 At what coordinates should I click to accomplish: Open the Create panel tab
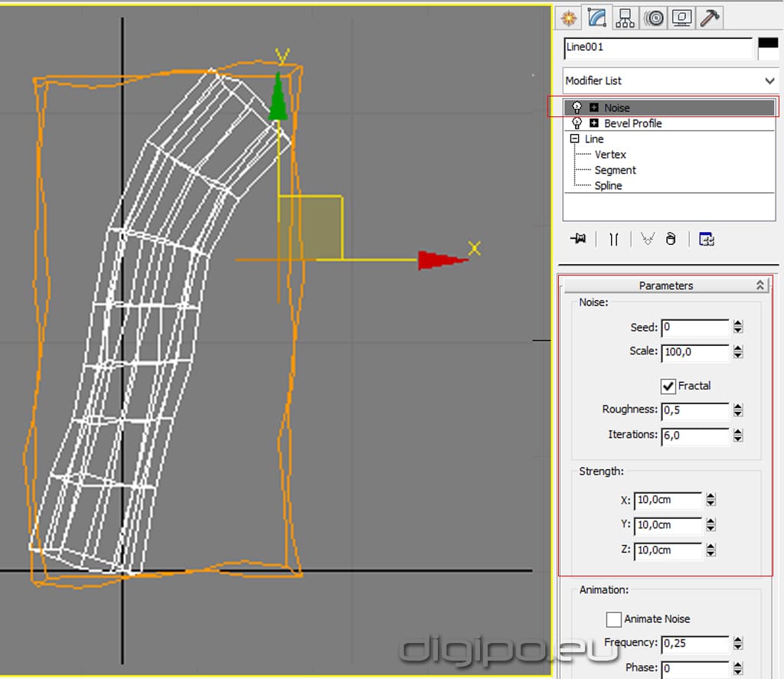pos(568,18)
